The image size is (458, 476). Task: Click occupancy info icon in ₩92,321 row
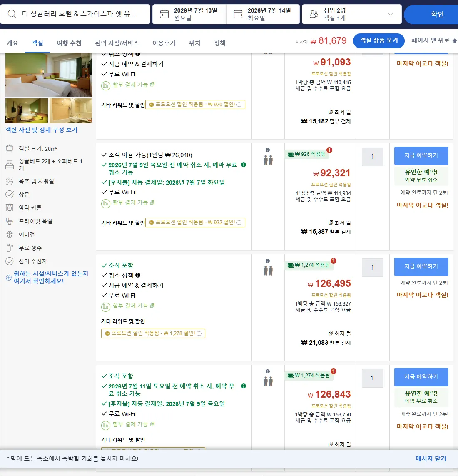pos(268,150)
